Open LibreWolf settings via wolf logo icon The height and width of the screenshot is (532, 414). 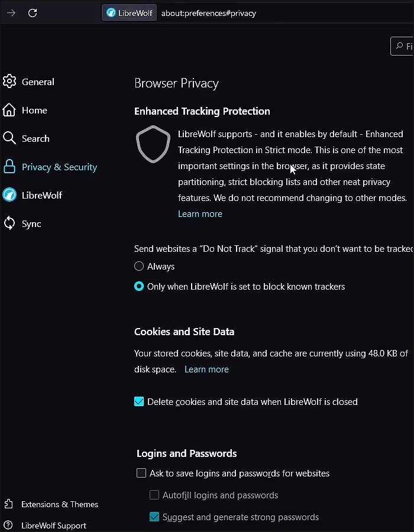coord(9,195)
